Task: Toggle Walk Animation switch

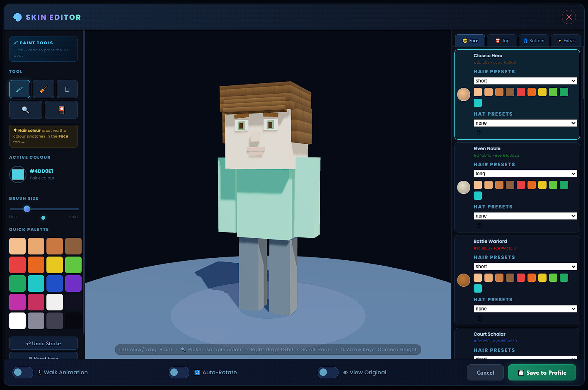Action: click(x=23, y=373)
